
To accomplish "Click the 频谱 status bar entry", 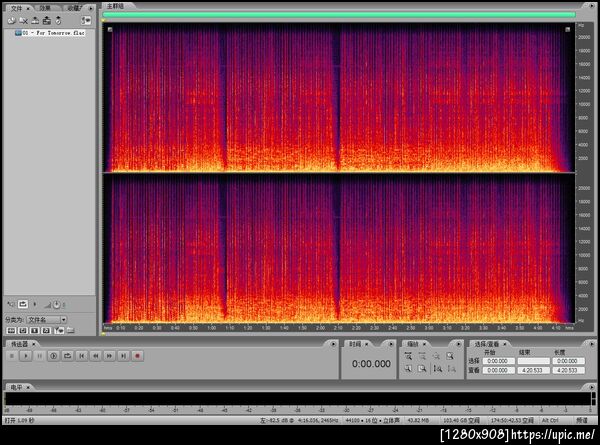I will pos(582,421).
